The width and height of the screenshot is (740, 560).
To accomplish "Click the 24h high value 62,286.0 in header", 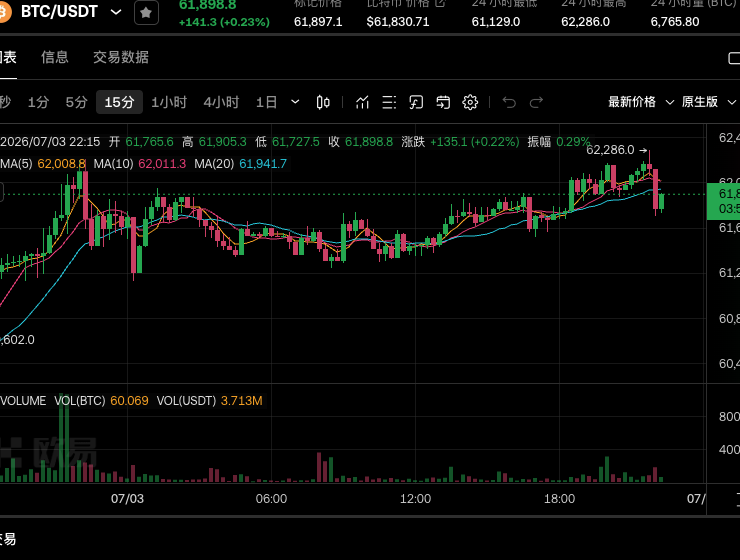I will tap(585, 22).
